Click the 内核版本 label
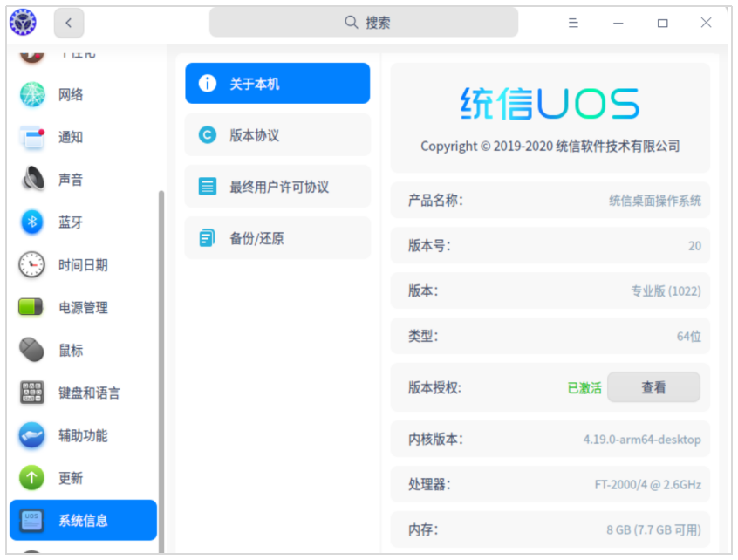Image resolution: width=738 pixels, height=560 pixels. pyautogui.click(x=435, y=439)
